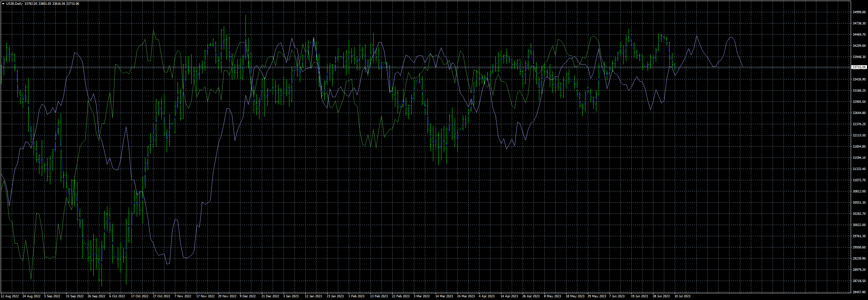
Task: Click the 28979.20 price scale label
Action: (859, 270)
